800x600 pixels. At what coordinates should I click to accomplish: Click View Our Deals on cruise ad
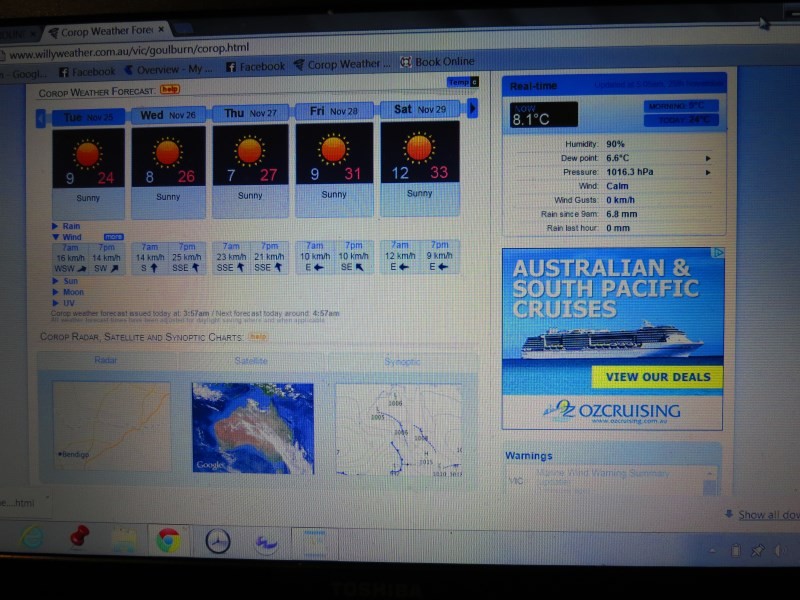pos(656,377)
